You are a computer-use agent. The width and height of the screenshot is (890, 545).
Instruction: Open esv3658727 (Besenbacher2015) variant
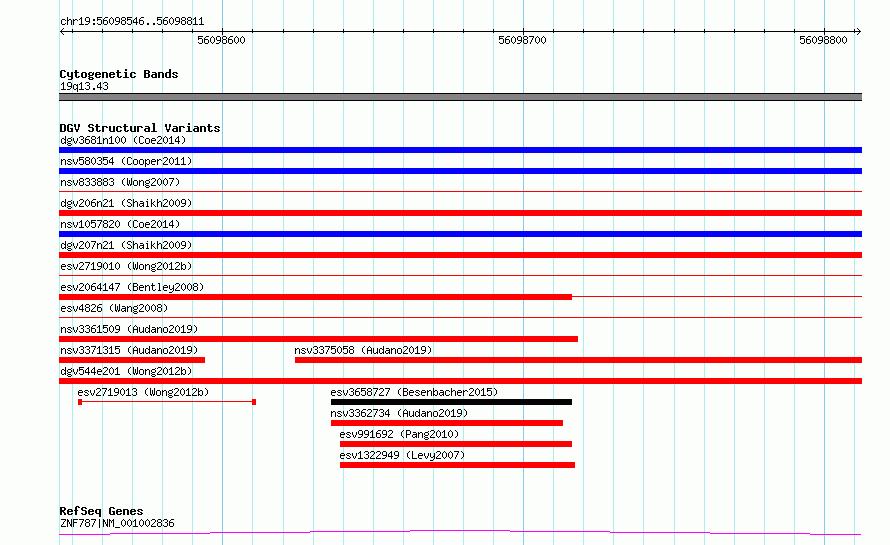click(414, 392)
